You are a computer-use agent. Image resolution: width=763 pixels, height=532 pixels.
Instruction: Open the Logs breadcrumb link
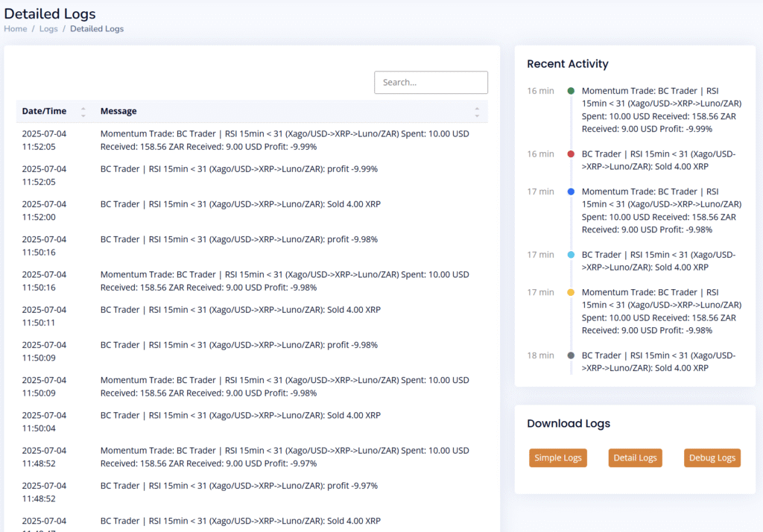pos(48,29)
